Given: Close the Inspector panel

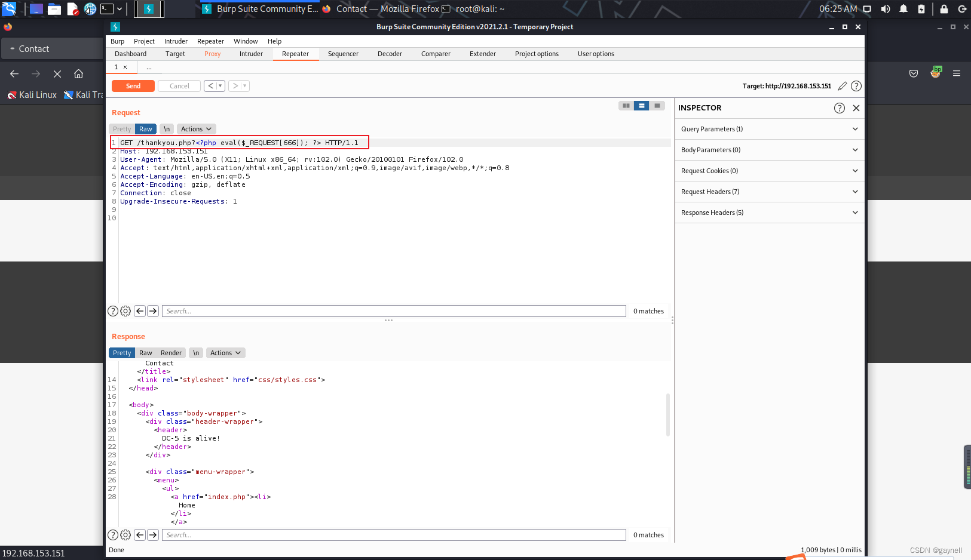Looking at the screenshot, I should pos(856,108).
